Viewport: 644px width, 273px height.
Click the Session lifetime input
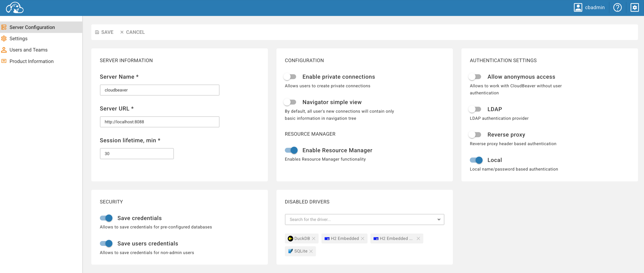pos(137,154)
